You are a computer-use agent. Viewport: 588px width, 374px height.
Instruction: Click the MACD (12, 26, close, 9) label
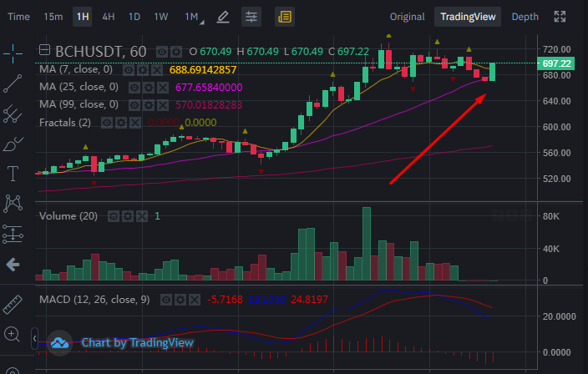click(x=94, y=300)
